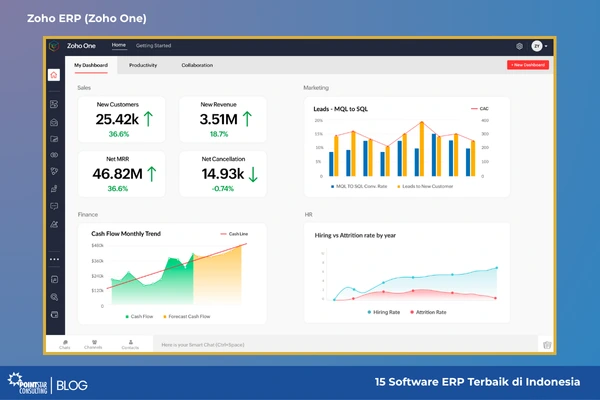Expand the profile dropdown arrow
This screenshot has width=600, height=400.
[546, 46]
